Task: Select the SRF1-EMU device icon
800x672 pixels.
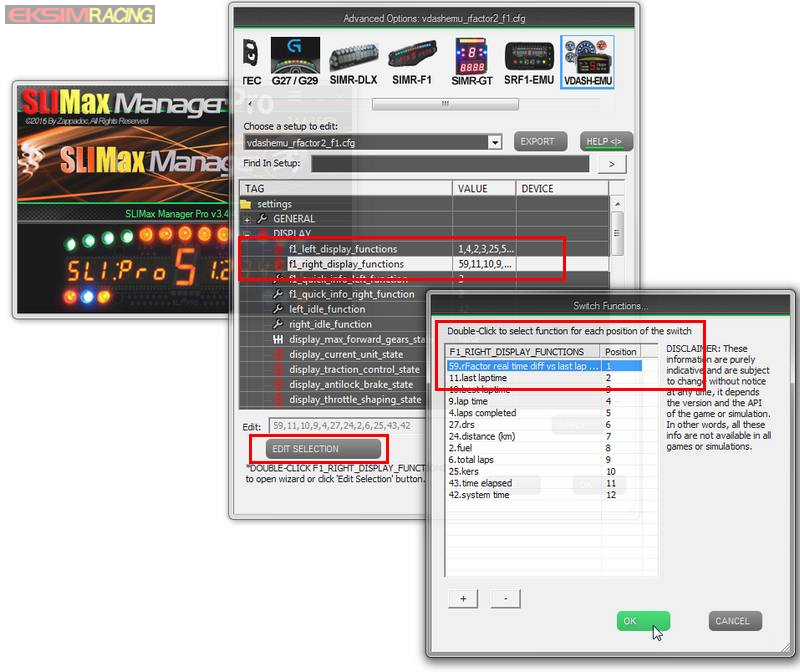Action: pyautogui.click(x=529, y=61)
